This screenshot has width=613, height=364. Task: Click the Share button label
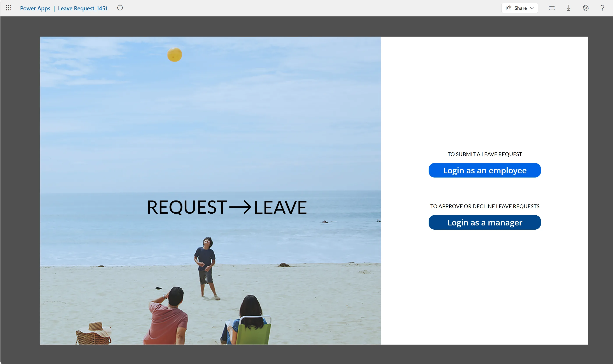(x=521, y=8)
